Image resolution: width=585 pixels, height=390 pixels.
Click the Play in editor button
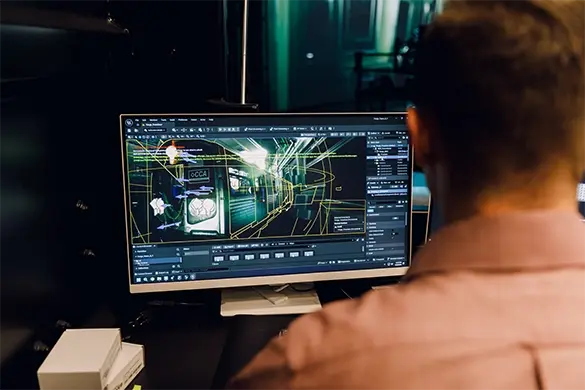tap(220, 130)
